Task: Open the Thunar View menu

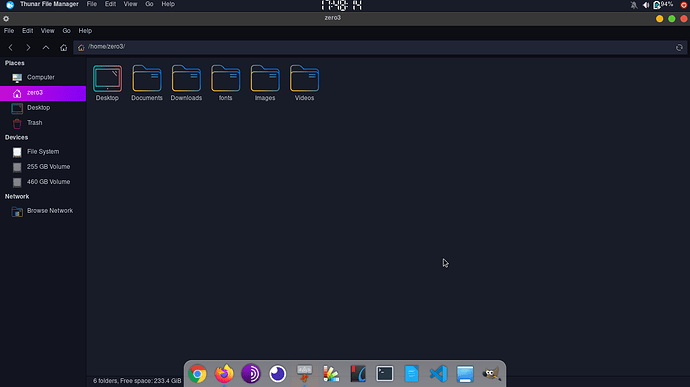Action: tap(48, 31)
